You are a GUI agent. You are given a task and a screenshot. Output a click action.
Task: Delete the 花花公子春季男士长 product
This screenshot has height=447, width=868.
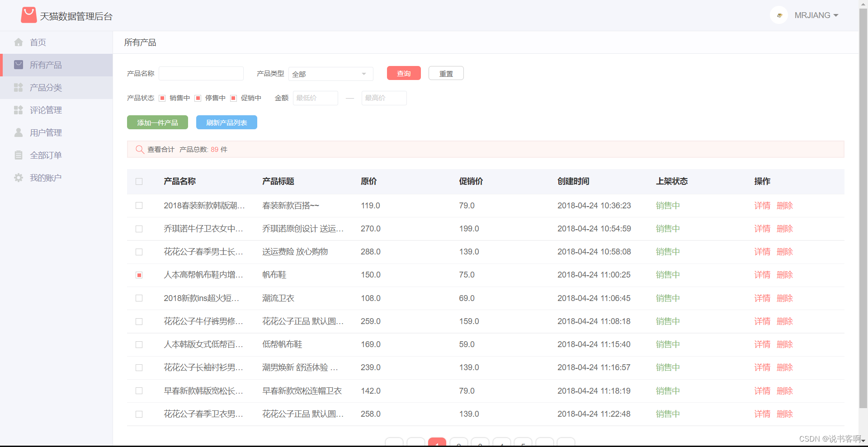point(785,252)
